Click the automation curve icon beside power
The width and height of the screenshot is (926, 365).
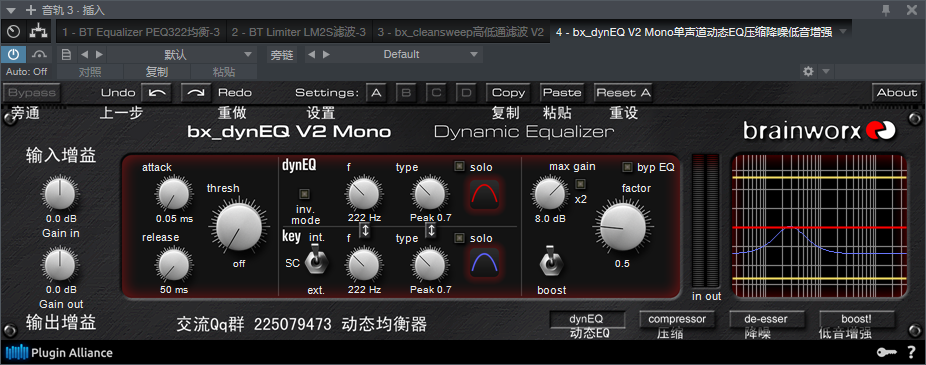coord(40,54)
